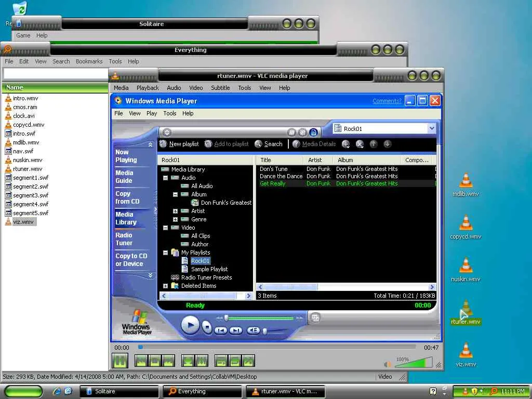Click the move down arrow icon
Image resolution: width=532 pixels, height=399 pixels.
coord(388,144)
